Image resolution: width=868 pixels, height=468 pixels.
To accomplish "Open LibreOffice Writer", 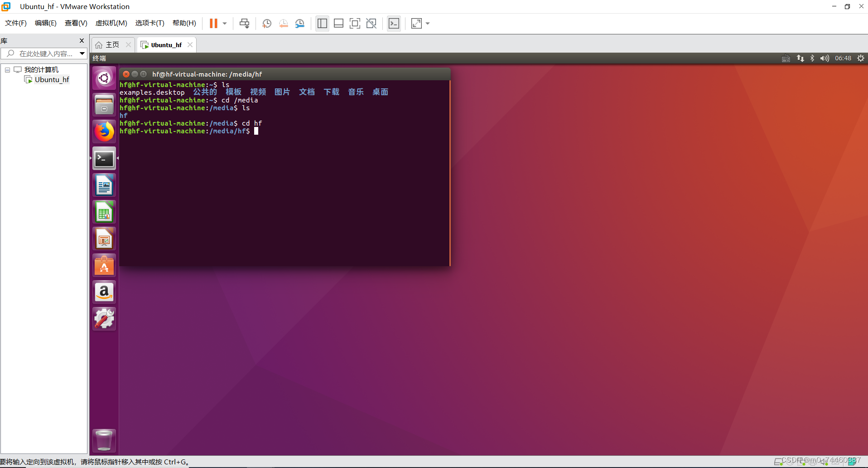I will (x=104, y=185).
